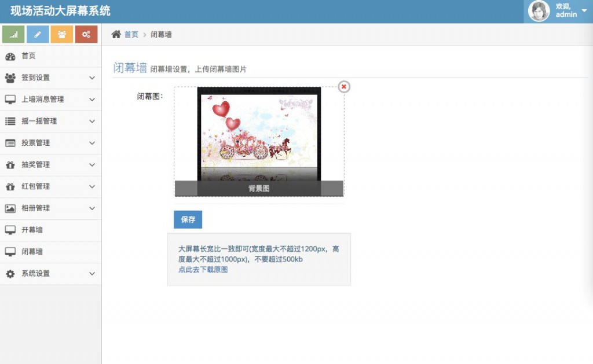The image size is (593, 364).
Task: Expand the 投票管理 chevron
Action: coord(92,144)
